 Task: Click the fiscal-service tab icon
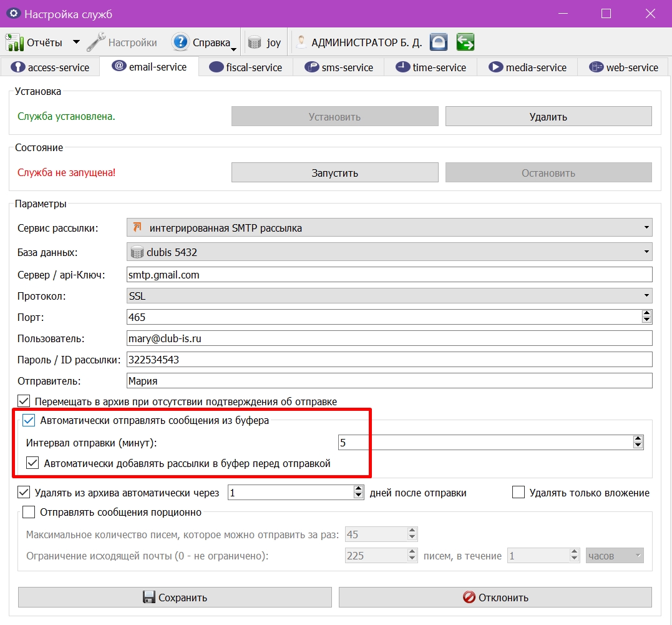point(217,67)
